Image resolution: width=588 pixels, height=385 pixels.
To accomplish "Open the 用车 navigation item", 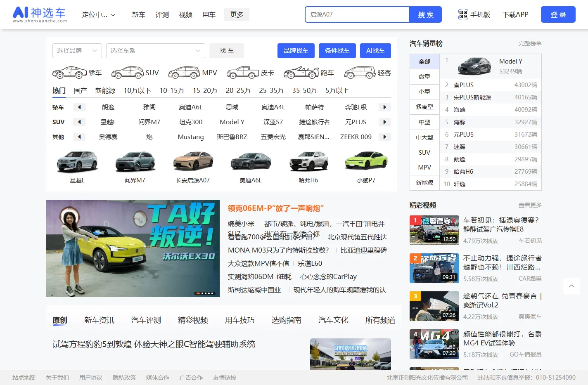I will 209,15.
